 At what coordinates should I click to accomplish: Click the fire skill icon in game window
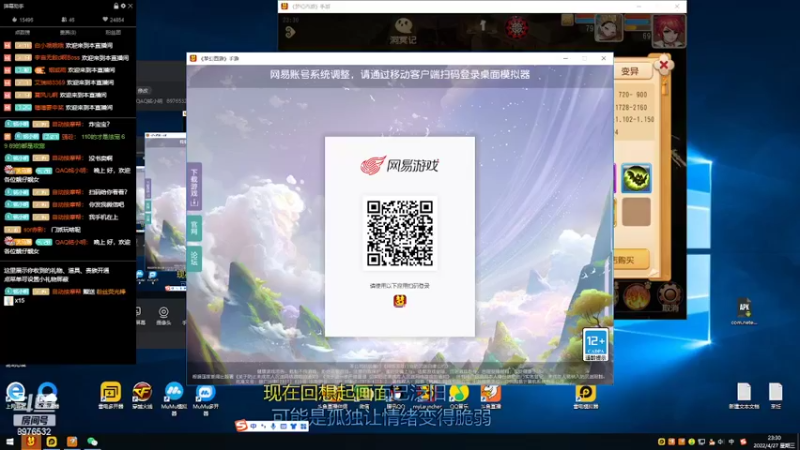tap(637, 296)
